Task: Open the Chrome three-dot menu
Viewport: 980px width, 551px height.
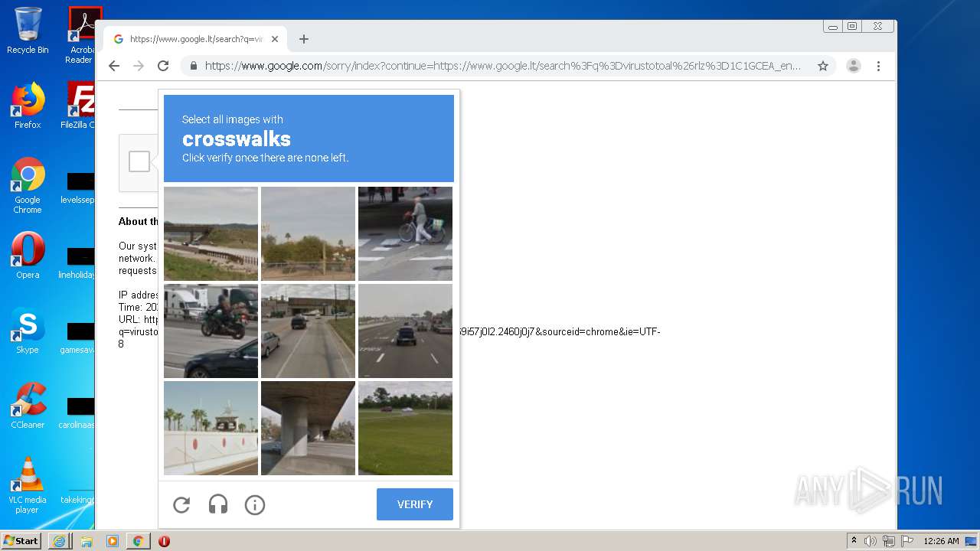Action: (x=878, y=66)
